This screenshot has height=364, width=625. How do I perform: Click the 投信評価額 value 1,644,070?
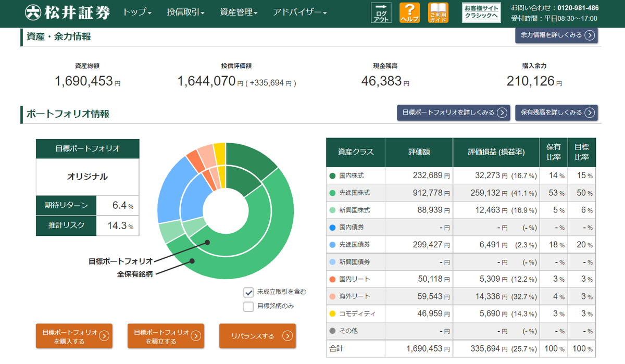207,81
